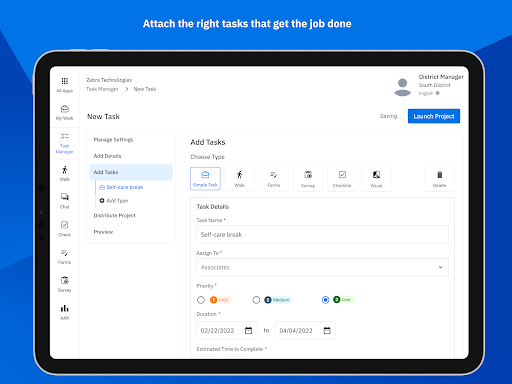The height and width of the screenshot is (384, 512).
Task: Expand the Assign To dropdown
Action: [x=322, y=267]
